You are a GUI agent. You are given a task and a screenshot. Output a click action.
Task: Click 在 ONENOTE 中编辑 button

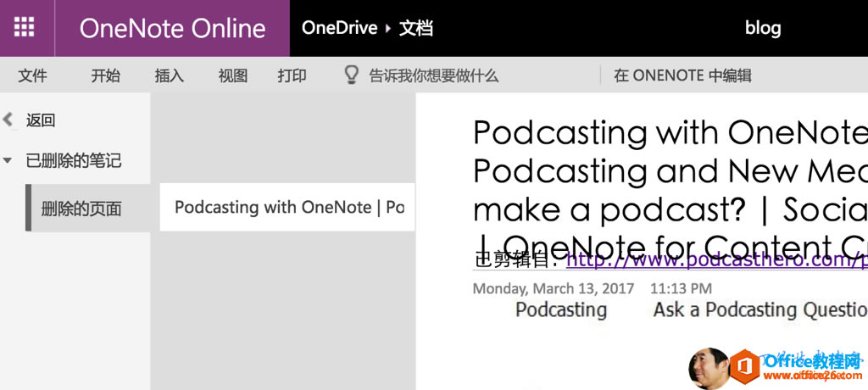(682, 75)
